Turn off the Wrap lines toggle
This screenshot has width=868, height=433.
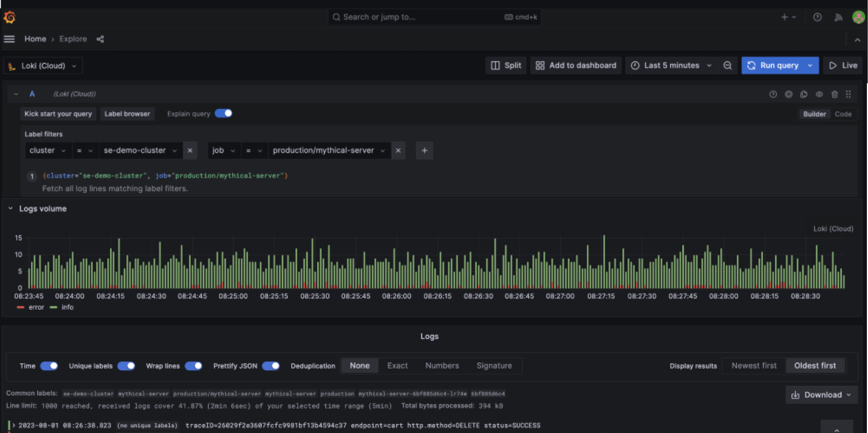pyautogui.click(x=193, y=366)
